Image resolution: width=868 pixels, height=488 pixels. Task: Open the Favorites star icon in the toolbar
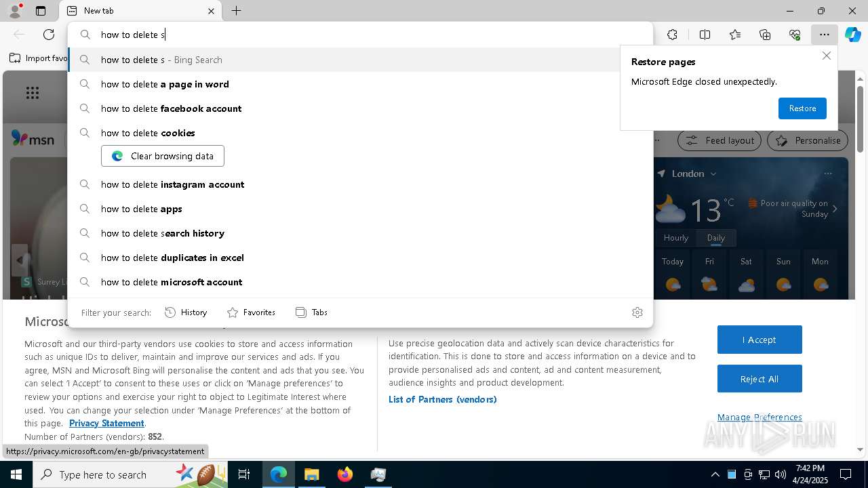[735, 35]
